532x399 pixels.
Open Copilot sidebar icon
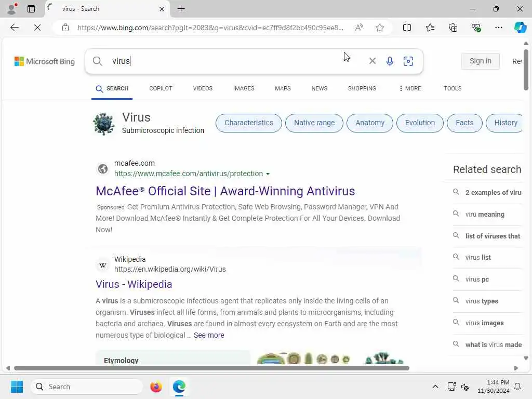520,28
